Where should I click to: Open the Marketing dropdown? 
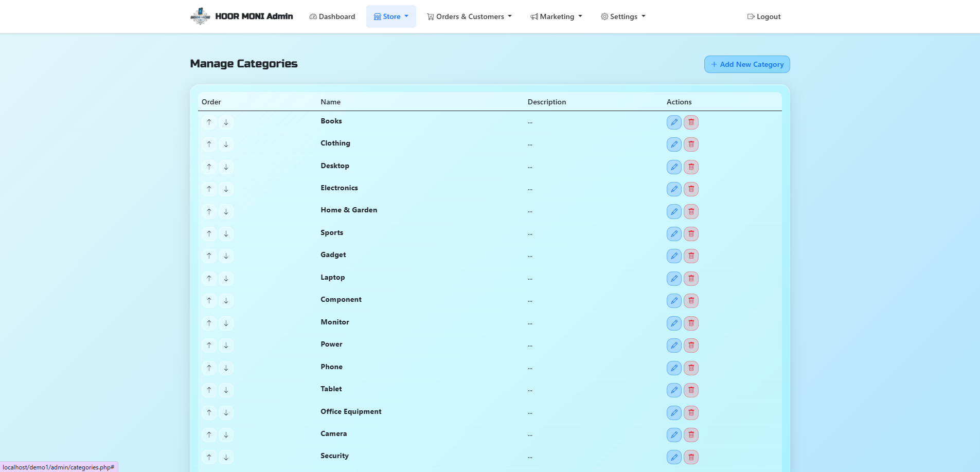[x=556, y=16]
